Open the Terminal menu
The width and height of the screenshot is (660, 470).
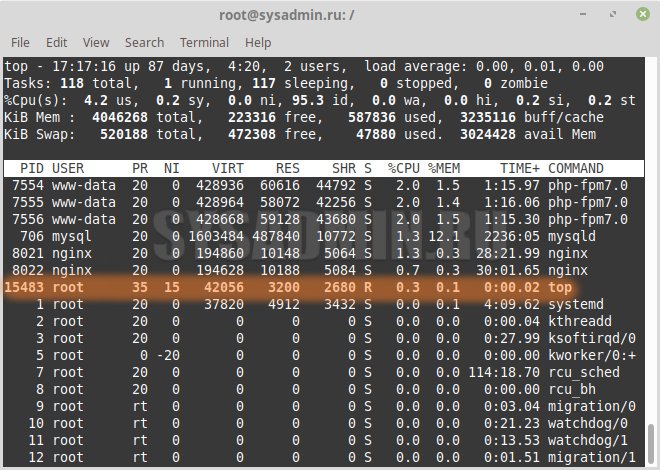(x=204, y=43)
